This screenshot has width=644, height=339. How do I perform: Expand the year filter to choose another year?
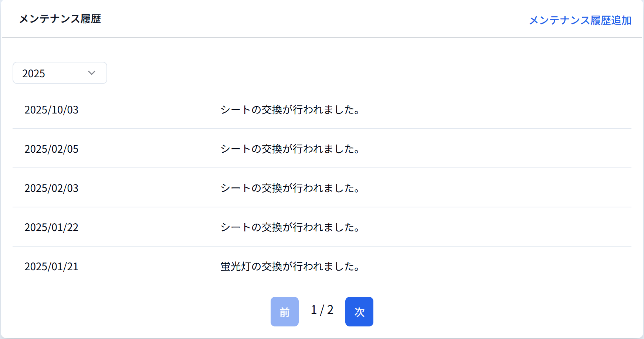[59, 73]
